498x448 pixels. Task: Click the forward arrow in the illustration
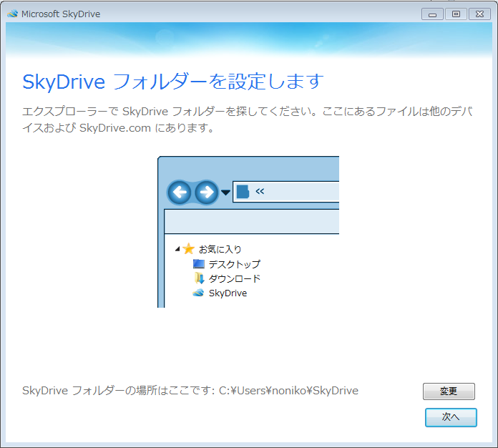tap(207, 193)
